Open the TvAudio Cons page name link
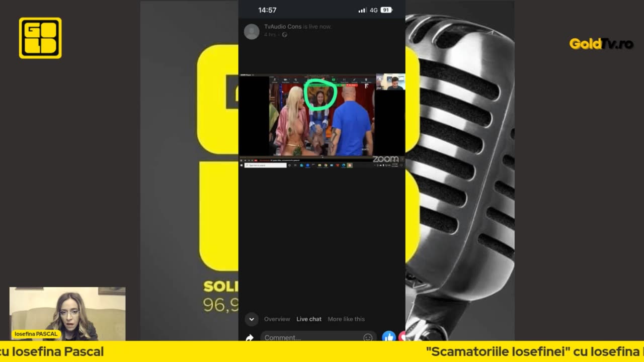Image resolution: width=644 pixels, height=362 pixels. tap(283, 26)
